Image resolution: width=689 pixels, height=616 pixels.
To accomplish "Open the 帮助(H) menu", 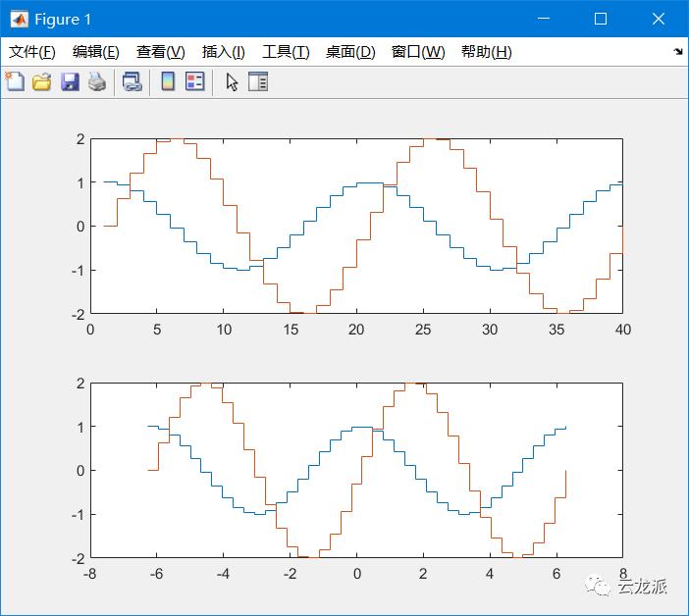I will tap(487, 52).
